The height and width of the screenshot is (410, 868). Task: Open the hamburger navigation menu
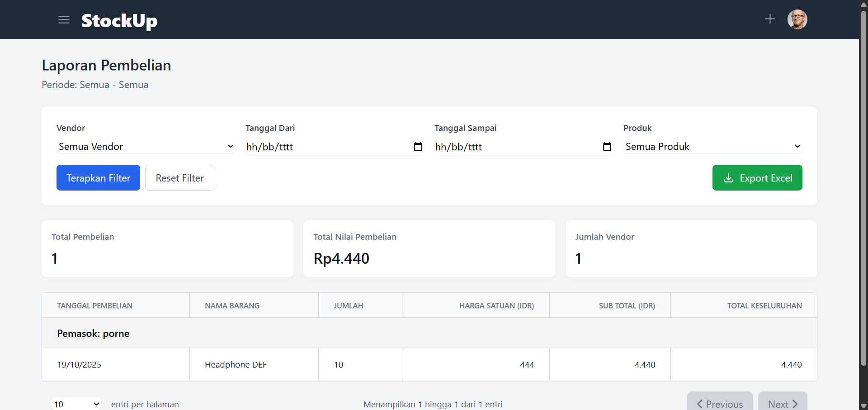coord(64,19)
